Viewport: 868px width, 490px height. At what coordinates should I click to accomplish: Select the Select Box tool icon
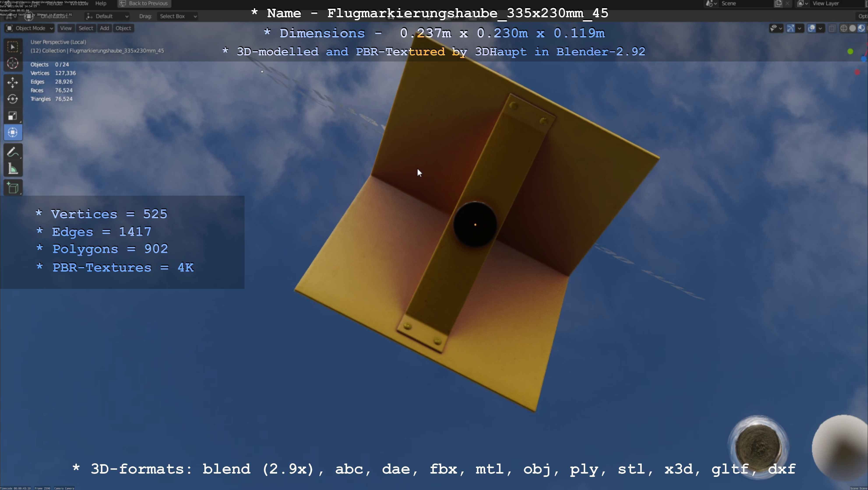point(13,47)
